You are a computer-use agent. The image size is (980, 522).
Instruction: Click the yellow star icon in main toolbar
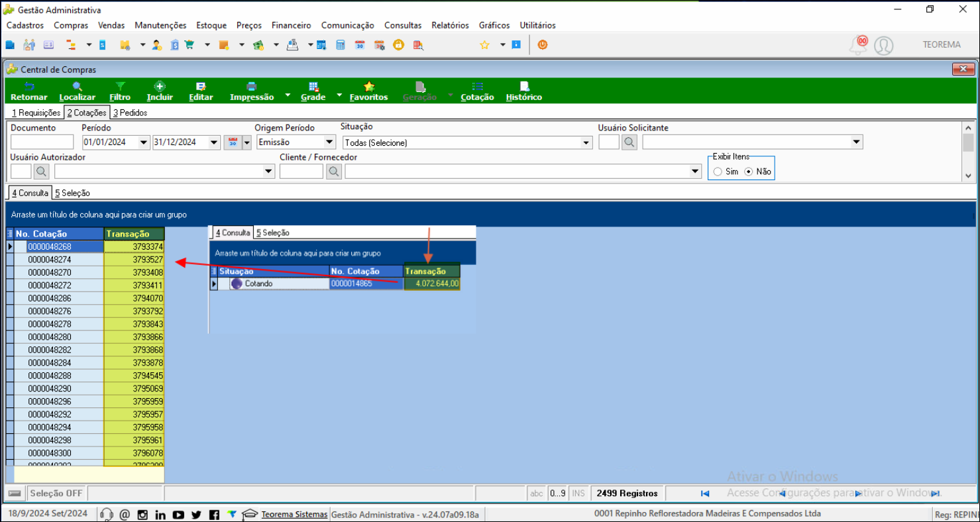coord(484,45)
